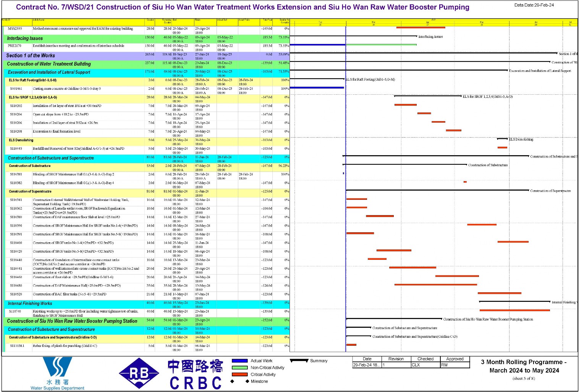The height and width of the screenshot is (392, 579).
Task: Select 'Construction of Siu Ho Wan Raw Water Booster Pumping Station' table row
Action: (x=147, y=321)
